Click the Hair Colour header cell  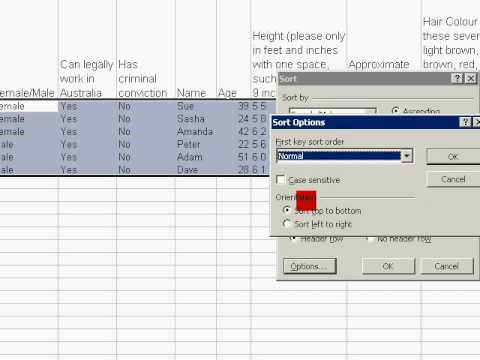pyautogui.click(x=451, y=43)
